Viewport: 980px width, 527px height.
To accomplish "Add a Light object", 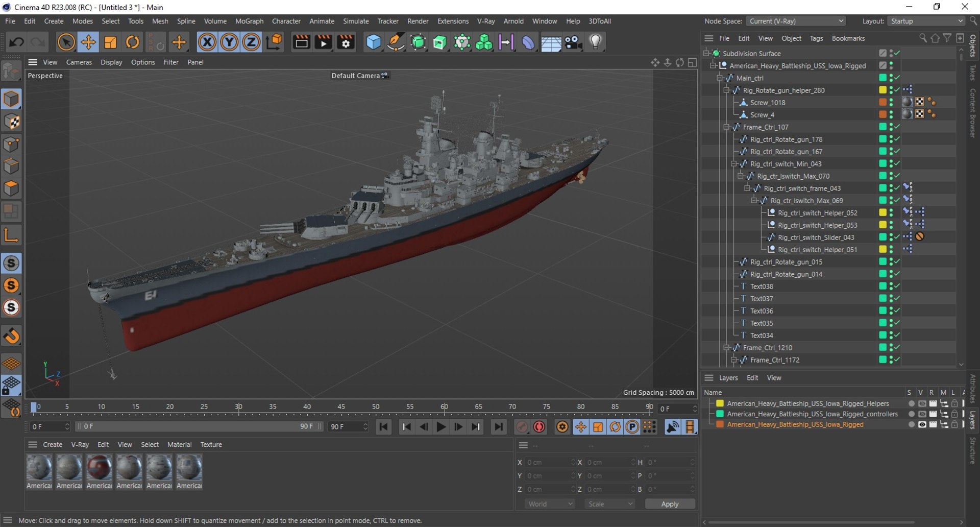I will coord(595,42).
